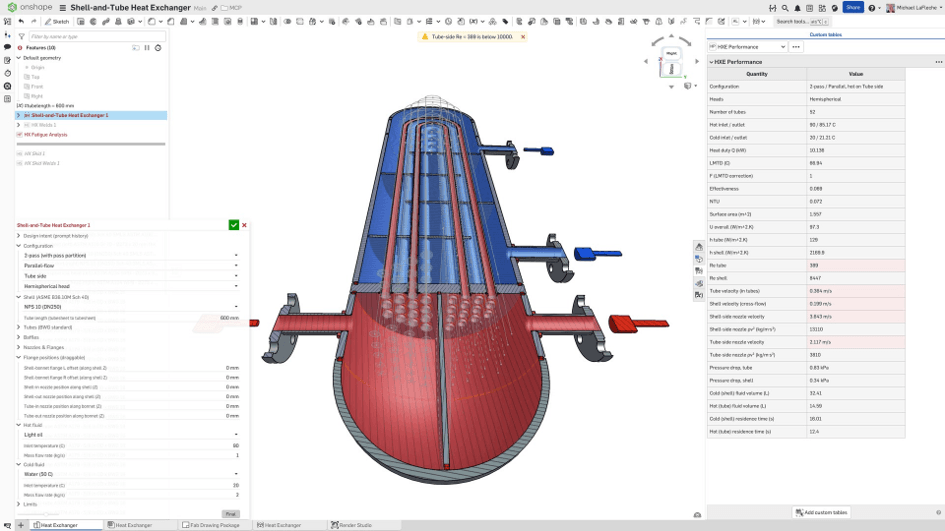Open the search magnifier in the top bar
The width and height of the screenshot is (945, 531).
(785, 8)
